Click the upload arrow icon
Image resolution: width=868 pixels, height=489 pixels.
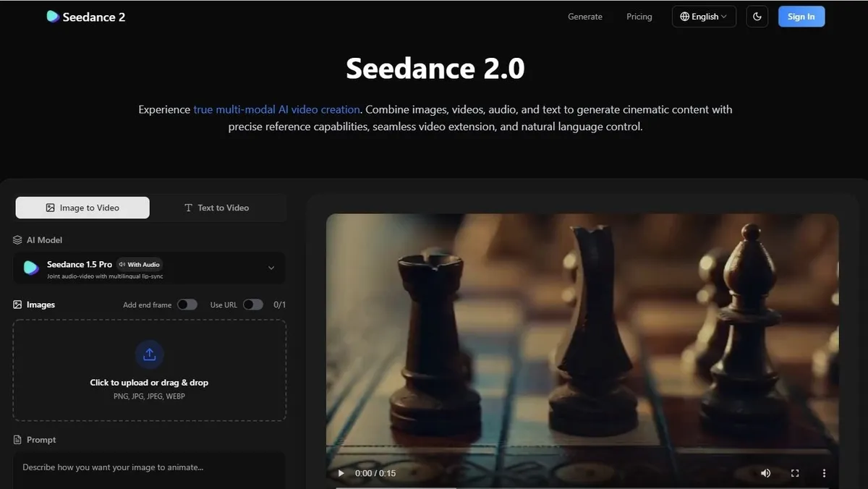point(150,354)
